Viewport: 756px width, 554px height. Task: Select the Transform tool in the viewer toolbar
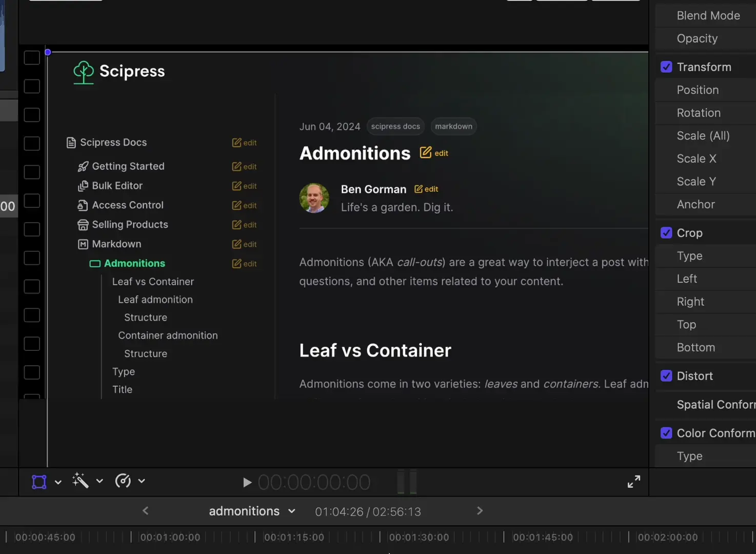pos(38,482)
